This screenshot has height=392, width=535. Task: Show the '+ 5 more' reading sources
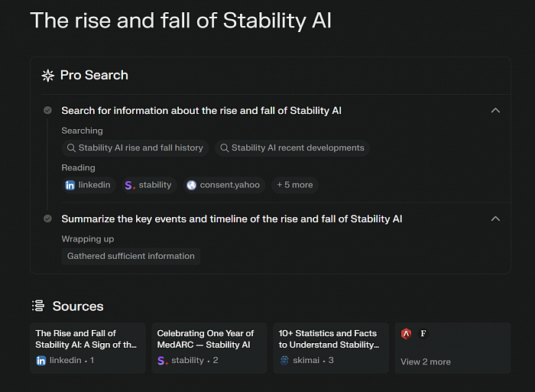coord(295,185)
